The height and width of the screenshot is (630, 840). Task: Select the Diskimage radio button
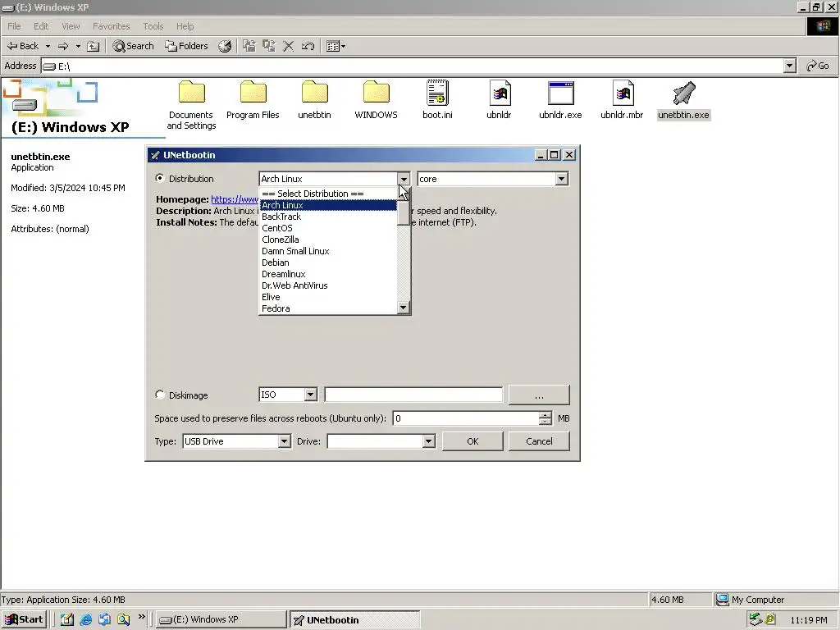pyautogui.click(x=160, y=395)
